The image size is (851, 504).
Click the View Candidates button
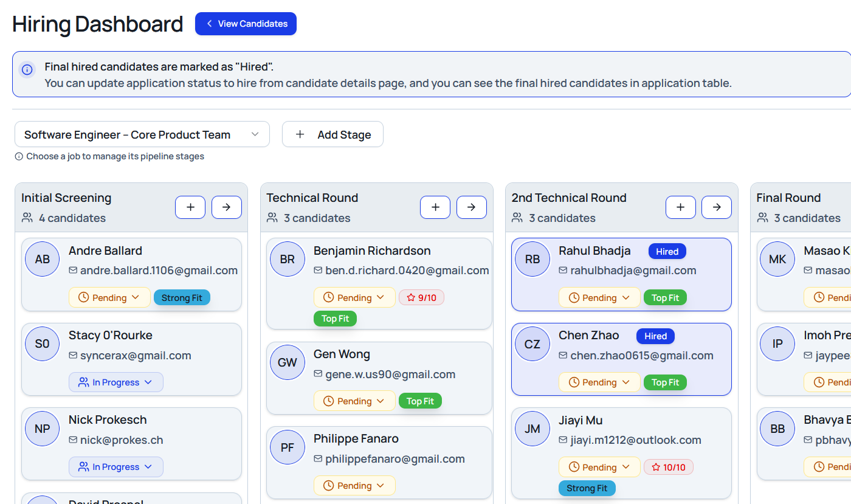246,24
